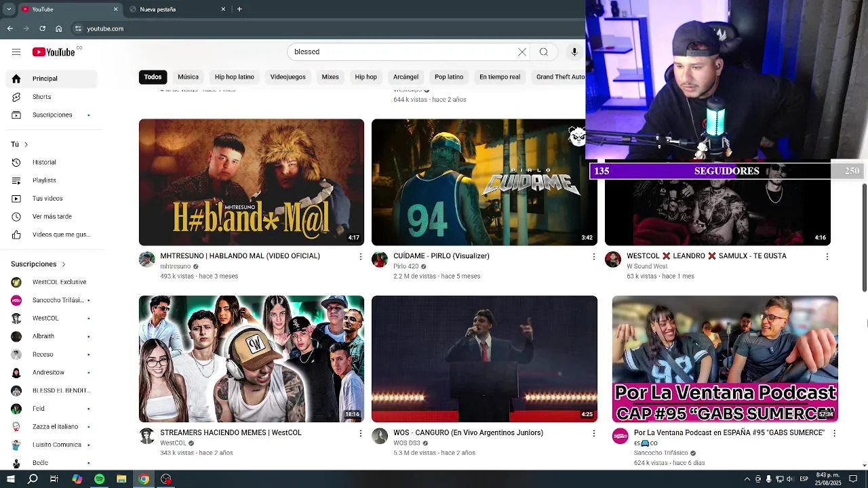Open Historial in the sidebar
The image size is (868, 488).
(52, 163)
